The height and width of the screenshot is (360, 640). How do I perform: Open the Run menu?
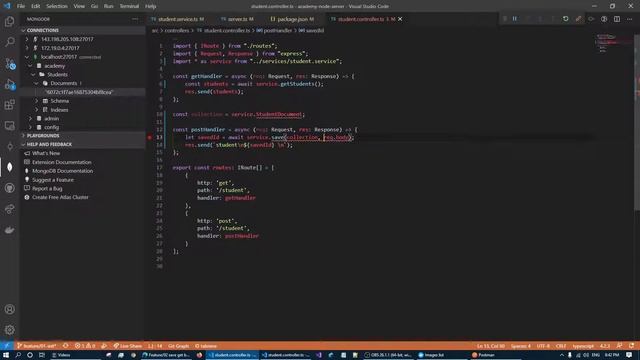point(109,6)
